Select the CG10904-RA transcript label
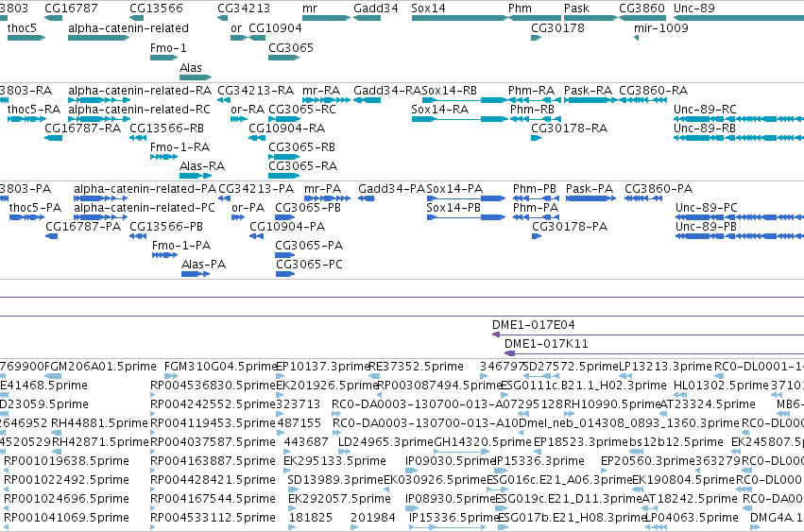Viewport: 804px width, 532px height. (x=286, y=129)
